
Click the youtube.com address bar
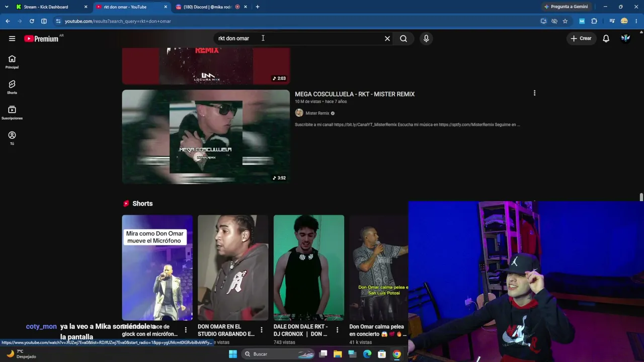tap(297, 21)
